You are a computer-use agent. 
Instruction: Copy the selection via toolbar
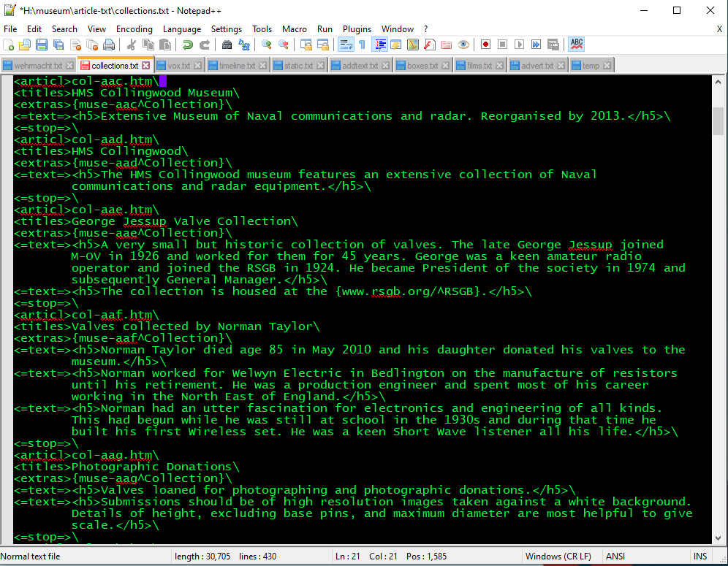point(148,45)
